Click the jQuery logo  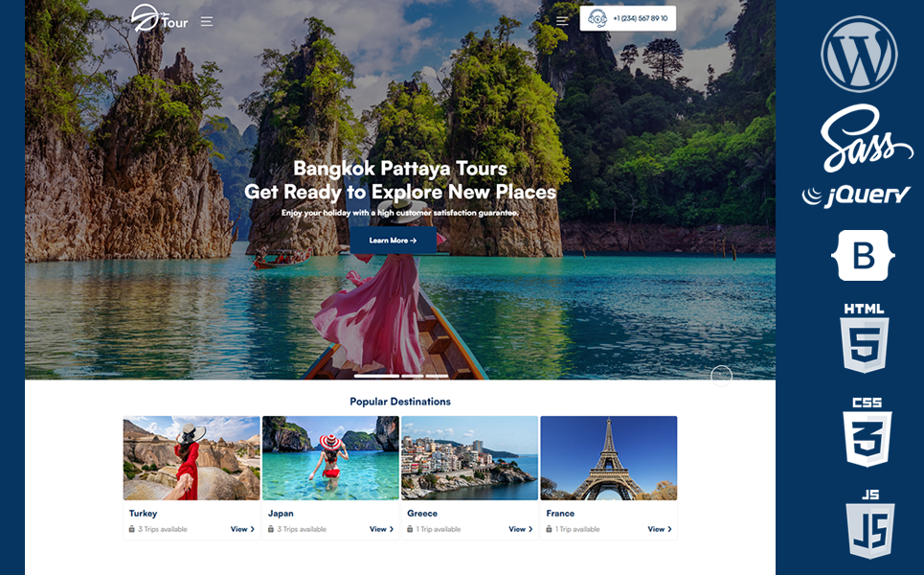[857, 196]
